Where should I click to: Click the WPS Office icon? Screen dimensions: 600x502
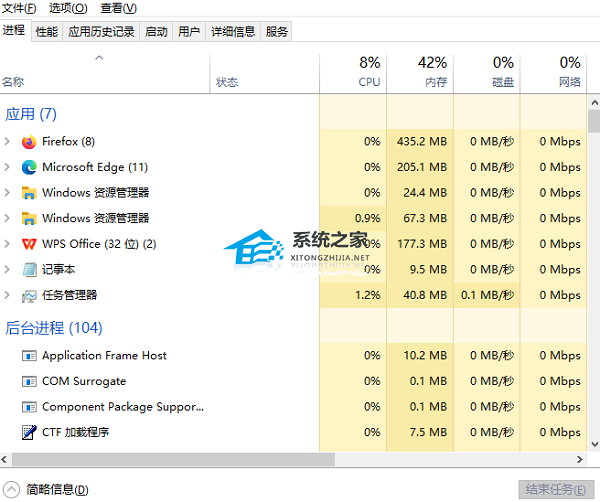click(x=29, y=244)
